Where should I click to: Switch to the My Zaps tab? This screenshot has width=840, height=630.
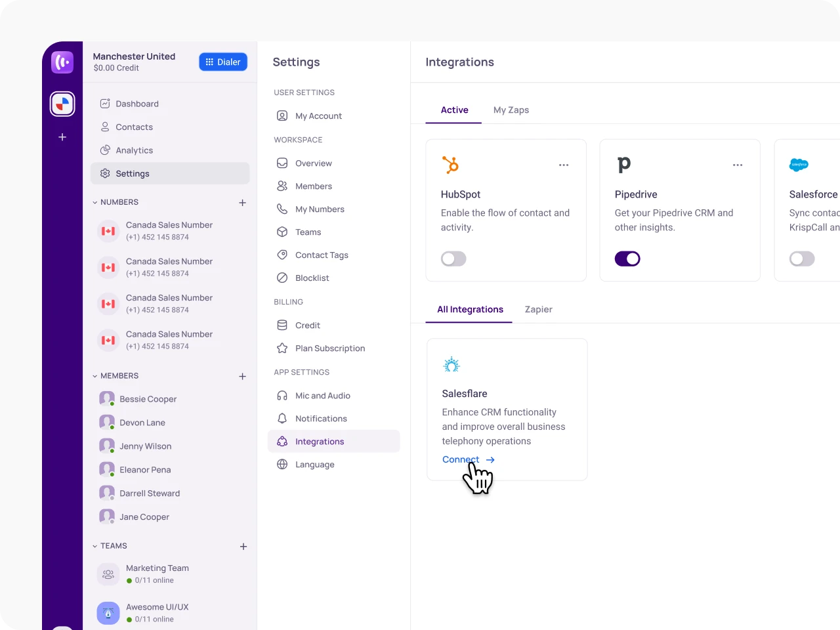[511, 110]
